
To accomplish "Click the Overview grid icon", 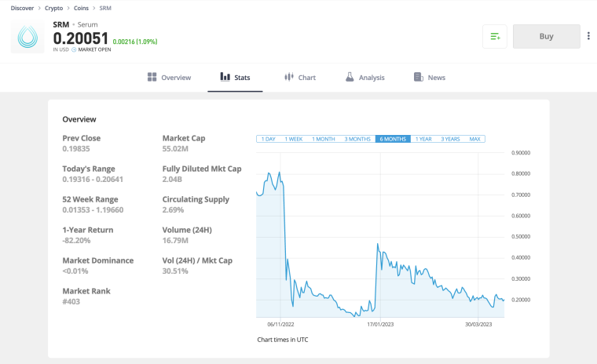I will pyautogui.click(x=152, y=77).
